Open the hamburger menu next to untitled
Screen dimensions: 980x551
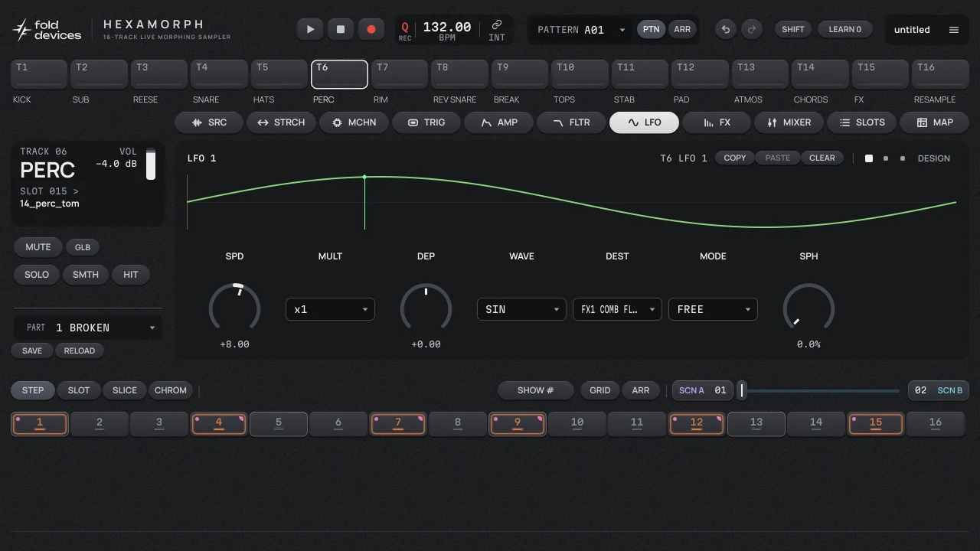tap(954, 30)
